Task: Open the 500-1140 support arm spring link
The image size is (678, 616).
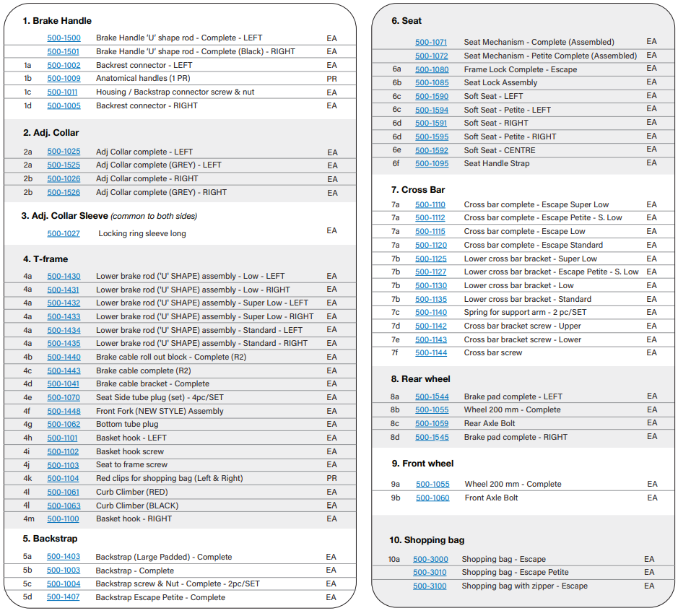Action: [431, 313]
